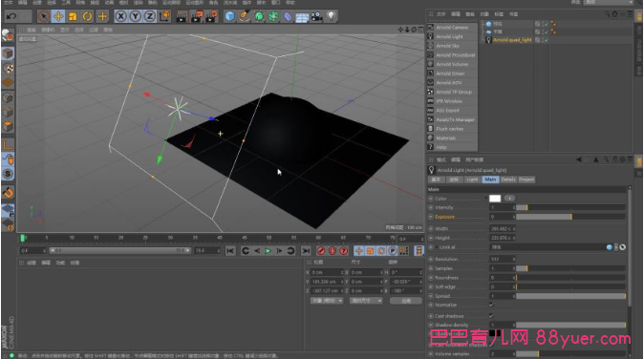Toggle the X axis lock
Screen dimensions: 644x359
click(120, 16)
